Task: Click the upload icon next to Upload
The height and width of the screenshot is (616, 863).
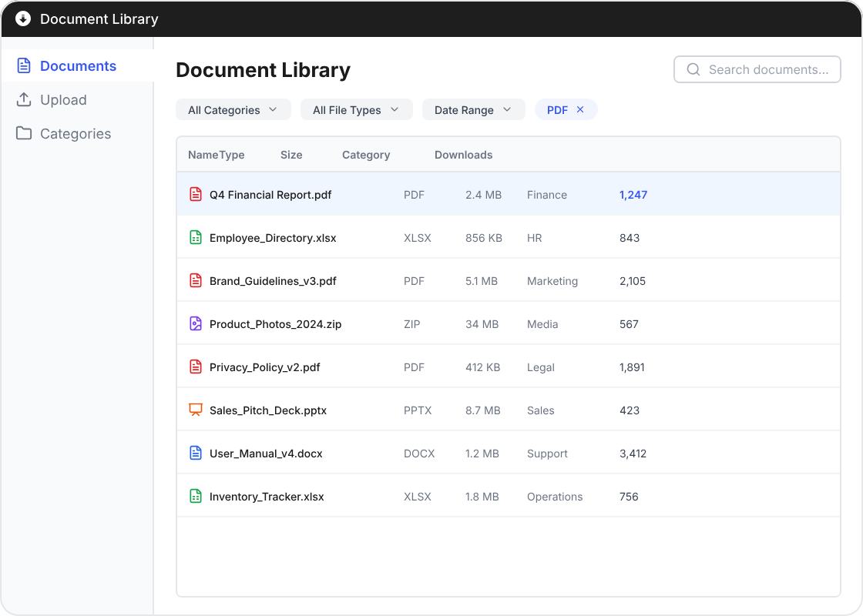Action: click(x=23, y=99)
